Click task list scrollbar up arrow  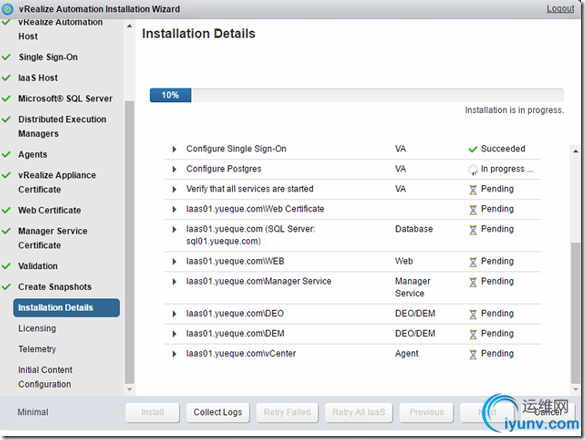point(576,151)
